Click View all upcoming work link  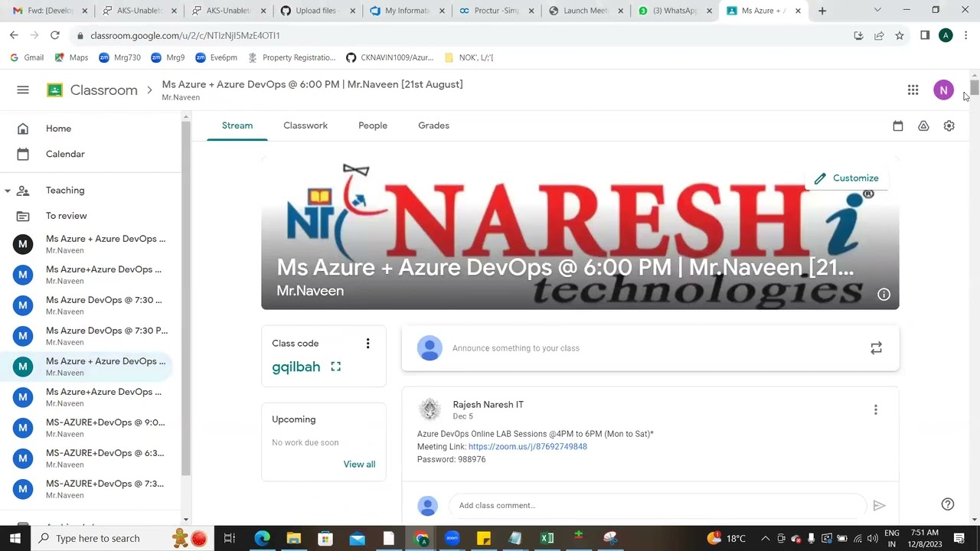[x=359, y=465]
